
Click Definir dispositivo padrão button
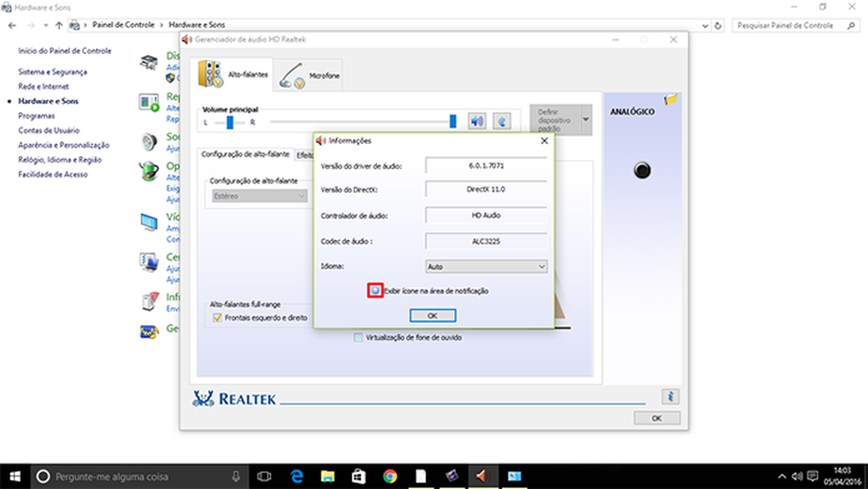point(554,120)
